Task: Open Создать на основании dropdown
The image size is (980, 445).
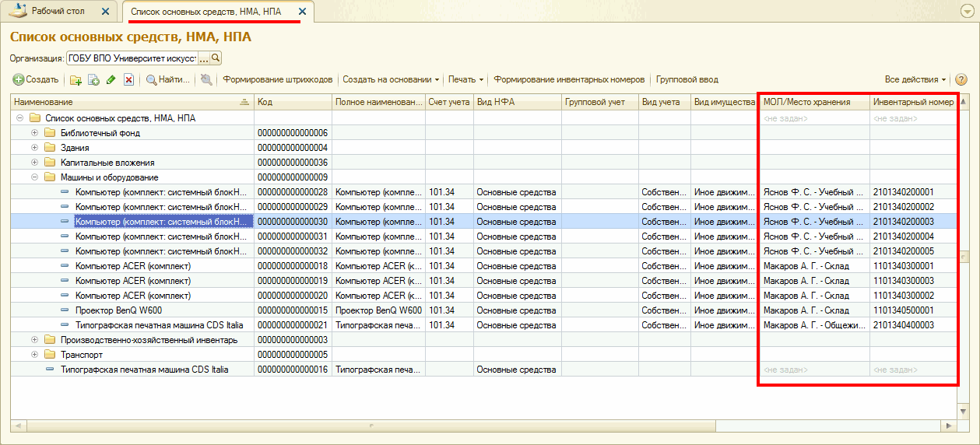Action: pos(391,79)
